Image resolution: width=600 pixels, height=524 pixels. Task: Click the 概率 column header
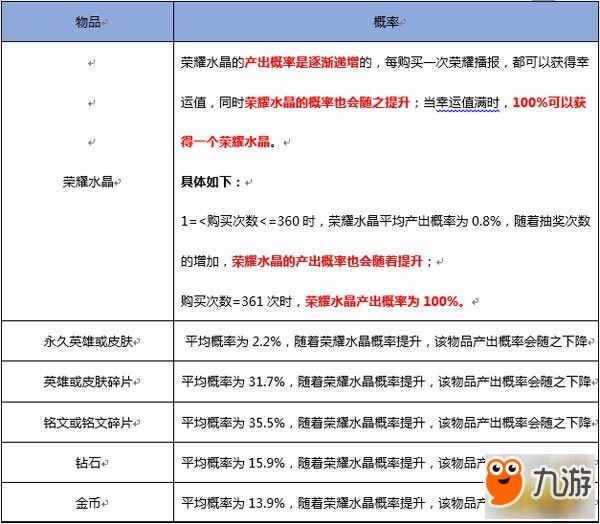coord(386,22)
